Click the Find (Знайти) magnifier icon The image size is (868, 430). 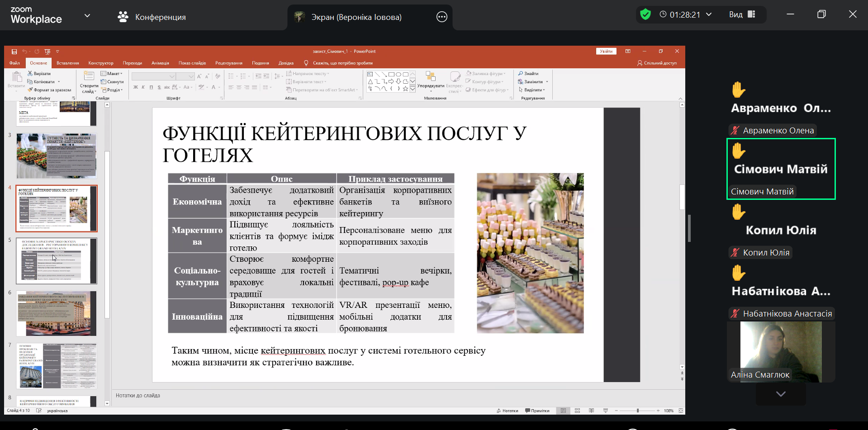pos(521,74)
